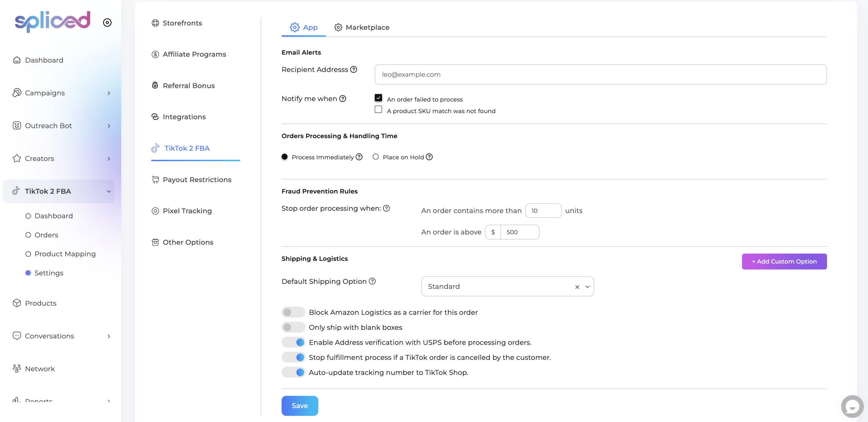Collapse the TikTok 2 FBA sidebar menu
The height and width of the screenshot is (422, 868).
[108, 191]
